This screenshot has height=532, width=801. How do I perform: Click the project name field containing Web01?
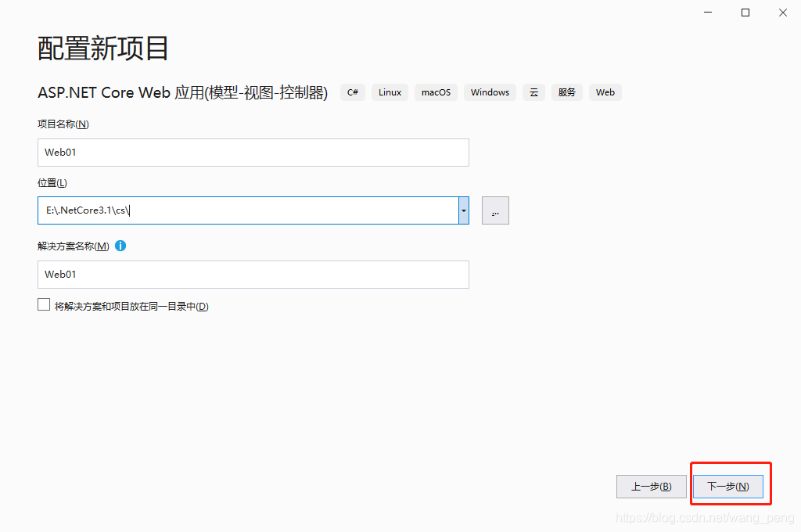[253, 153]
